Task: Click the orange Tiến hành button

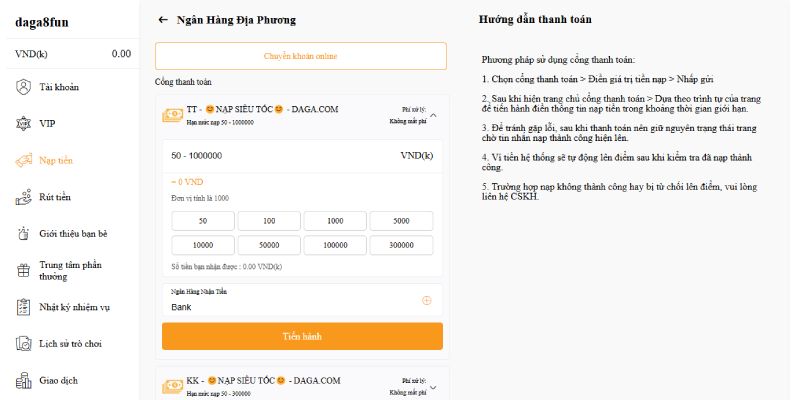Action: [x=302, y=336]
